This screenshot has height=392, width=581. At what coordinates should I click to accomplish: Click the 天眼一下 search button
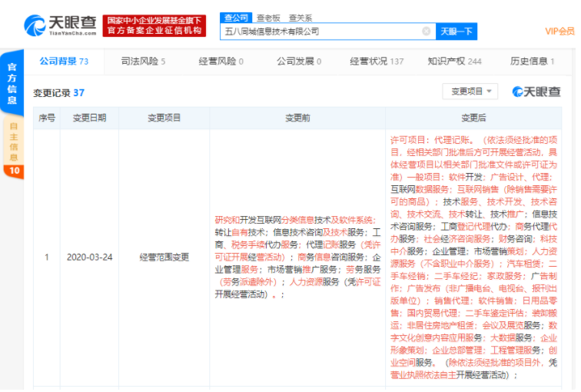pos(456,32)
